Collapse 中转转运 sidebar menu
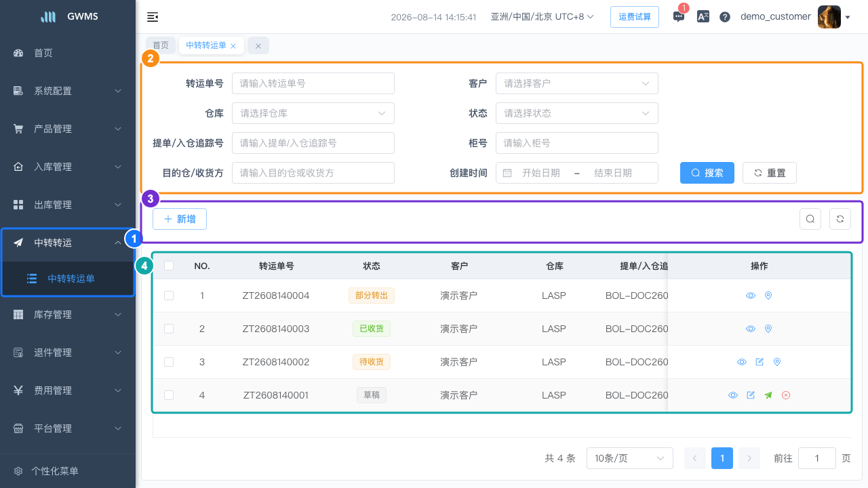This screenshot has width=868, height=488. pos(68,243)
